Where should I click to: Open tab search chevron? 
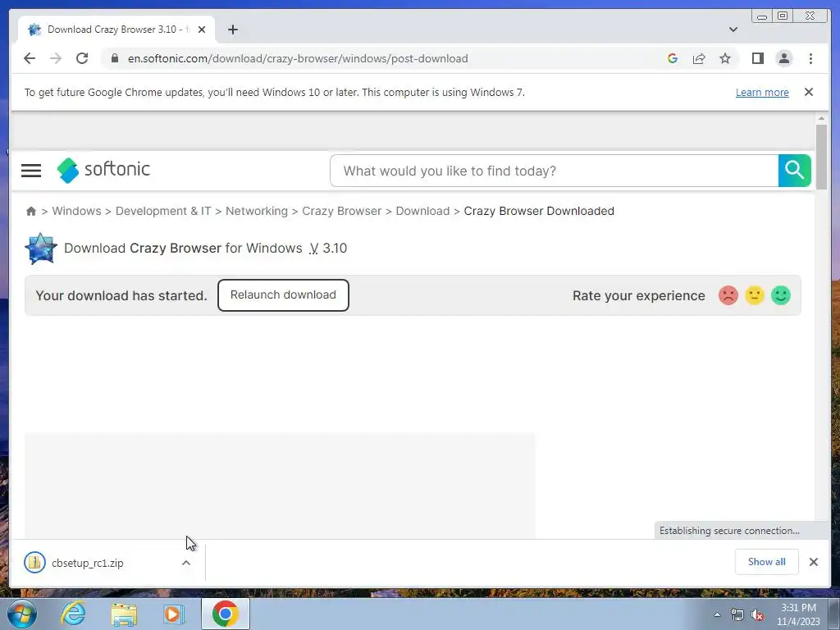733,30
